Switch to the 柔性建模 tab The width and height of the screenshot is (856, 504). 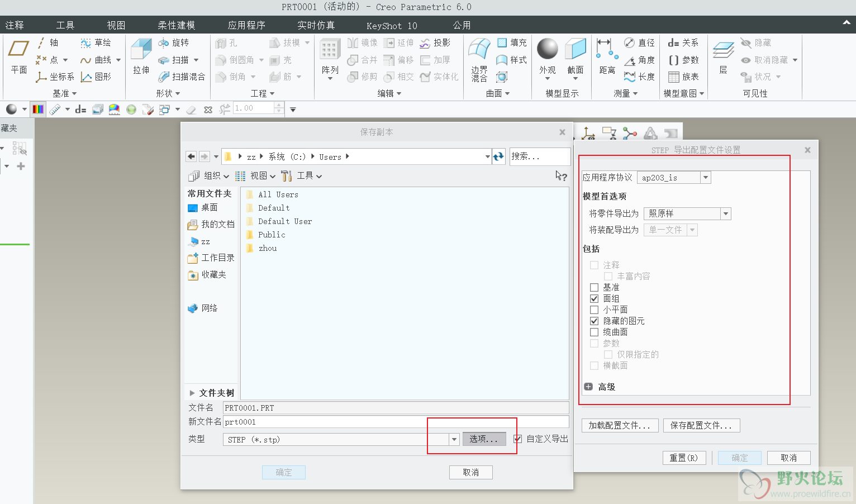point(177,25)
